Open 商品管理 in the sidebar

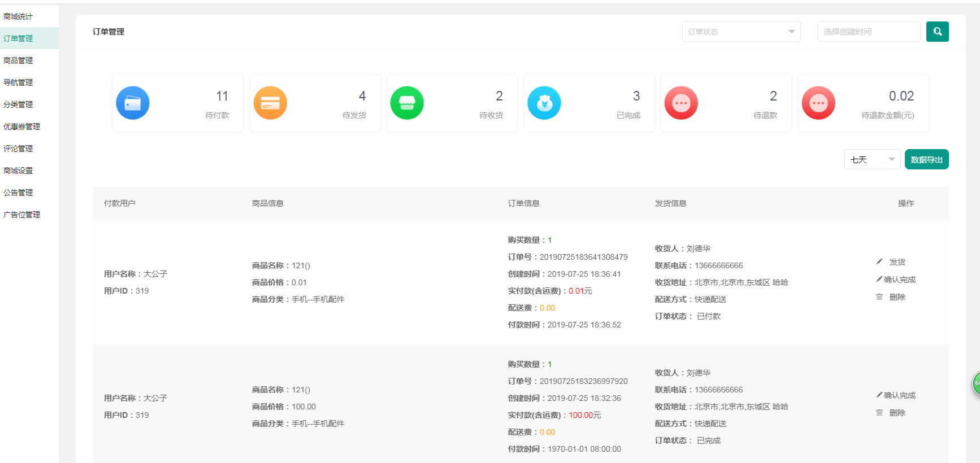coord(18,60)
